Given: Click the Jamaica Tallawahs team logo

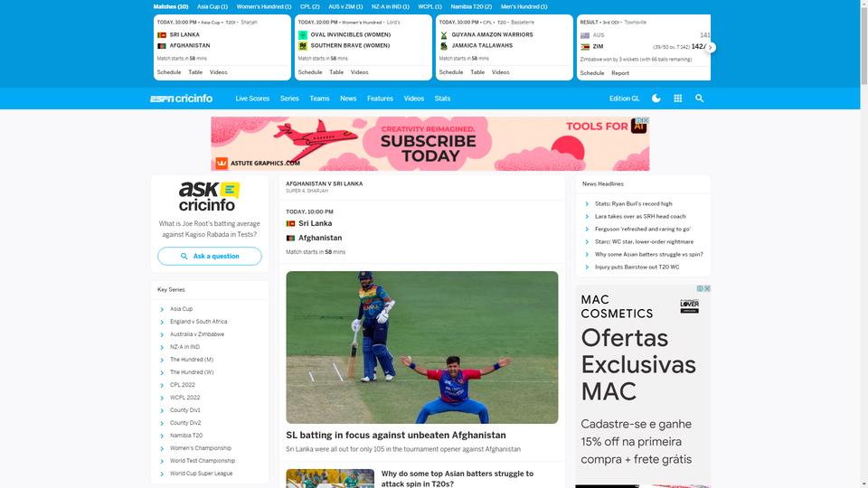Looking at the screenshot, I should coord(443,46).
